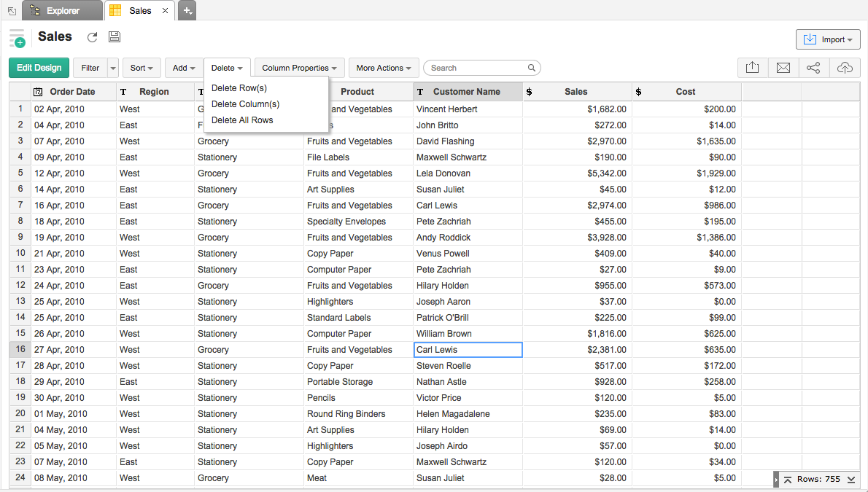
Task: Click the refresh icon beside Sales title
Action: [x=92, y=37]
